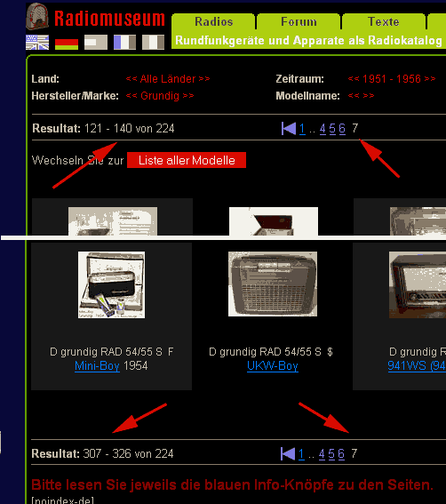Change period filter 1951 - 1956

click(x=392, y=79)
